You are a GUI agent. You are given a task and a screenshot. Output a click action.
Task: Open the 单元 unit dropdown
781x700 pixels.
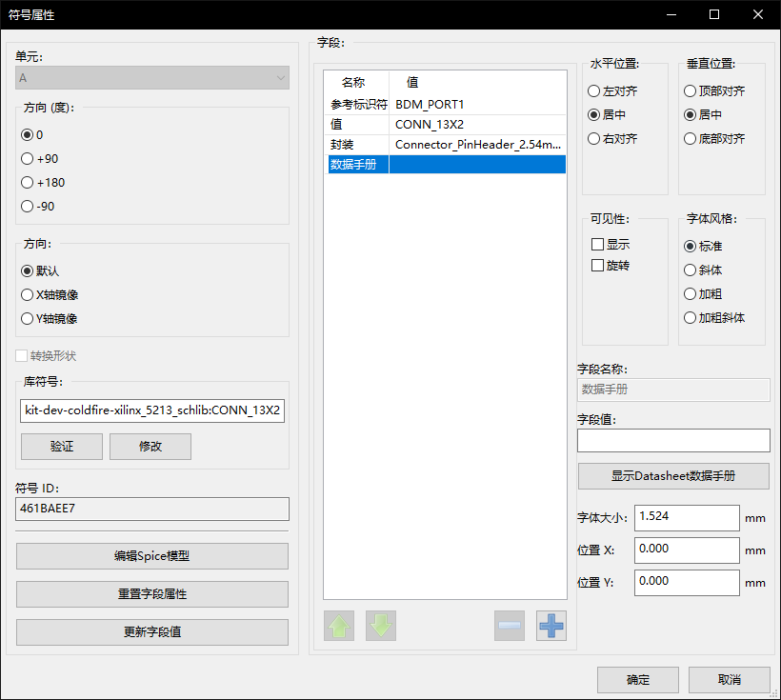152,78
